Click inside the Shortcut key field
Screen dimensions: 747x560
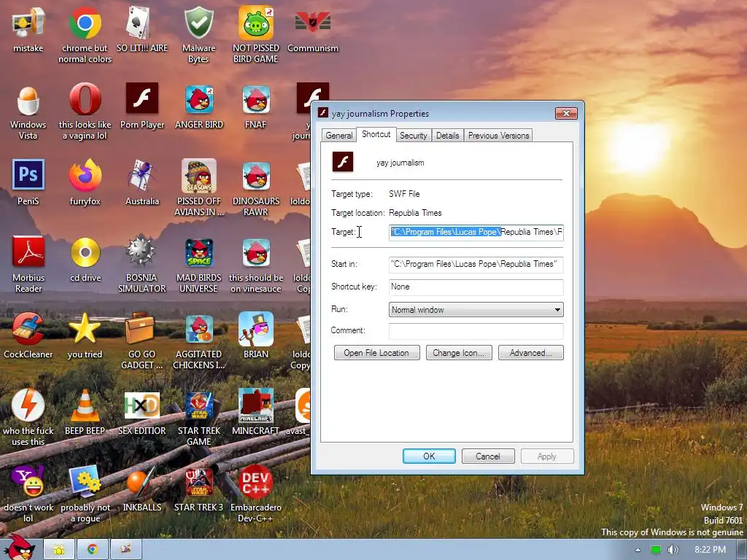coord(476,287)
